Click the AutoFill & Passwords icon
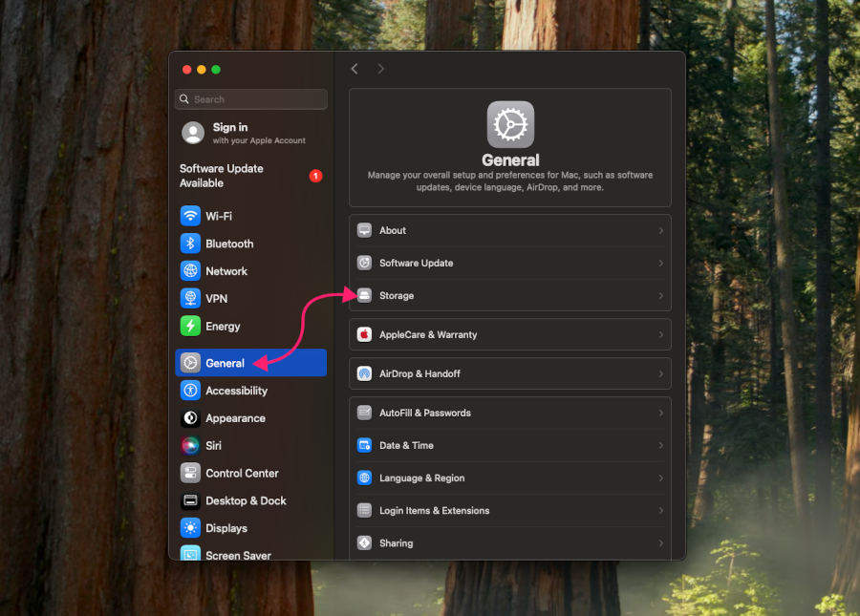 click(x=364, y=413)
